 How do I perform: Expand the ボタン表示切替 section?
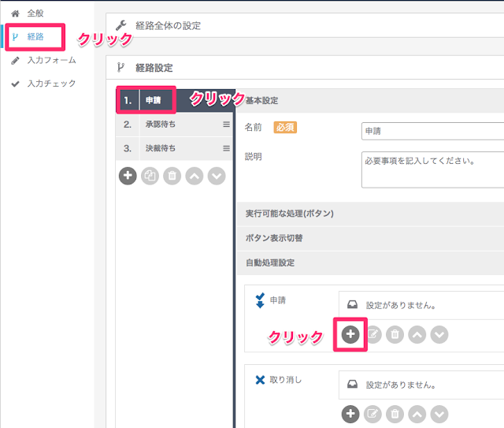(370, 238)
